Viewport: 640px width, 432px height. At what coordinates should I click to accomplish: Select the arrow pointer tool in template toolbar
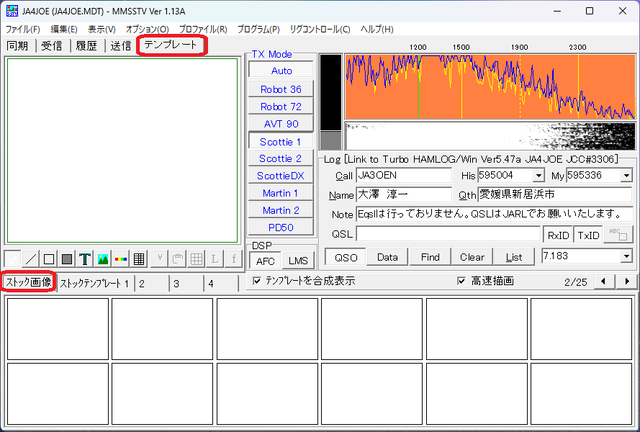(x=13, y=258)
